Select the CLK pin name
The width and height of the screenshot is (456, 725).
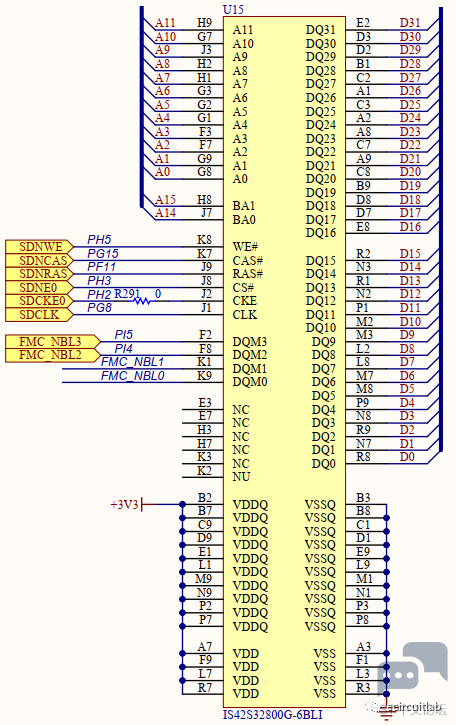245,315
